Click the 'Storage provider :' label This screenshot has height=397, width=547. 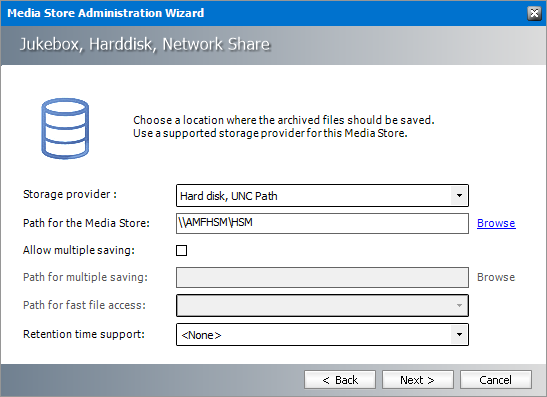pyautogui.click(x=70, y=194)
